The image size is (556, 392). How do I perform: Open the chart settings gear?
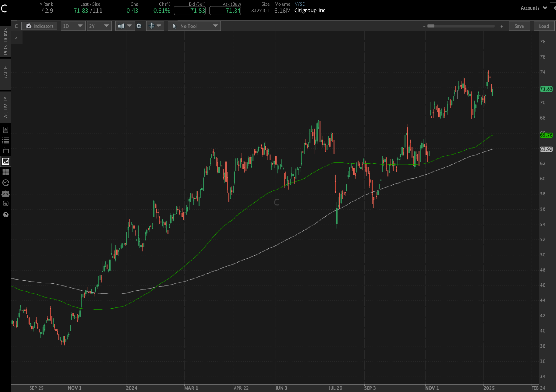(139, 26)
